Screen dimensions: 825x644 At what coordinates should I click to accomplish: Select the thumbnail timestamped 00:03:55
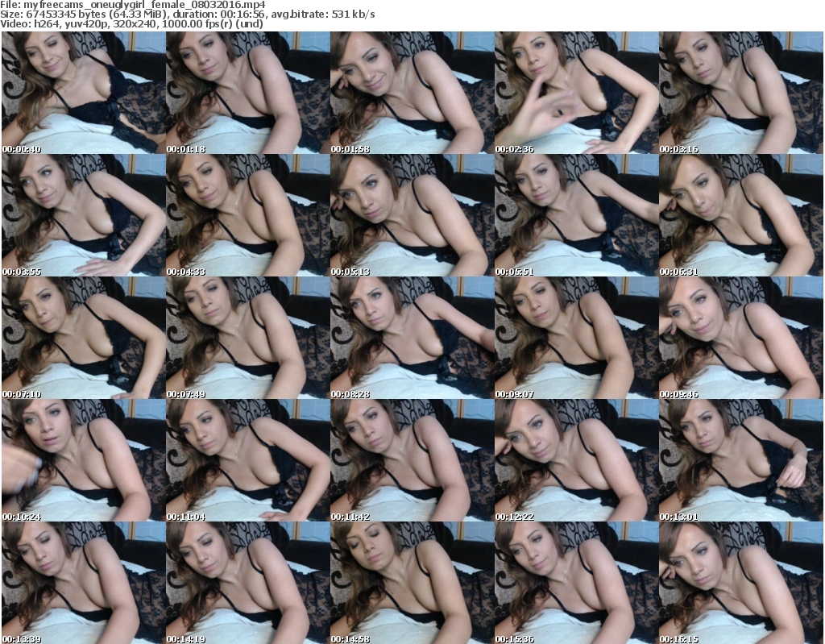coord(82,215)
